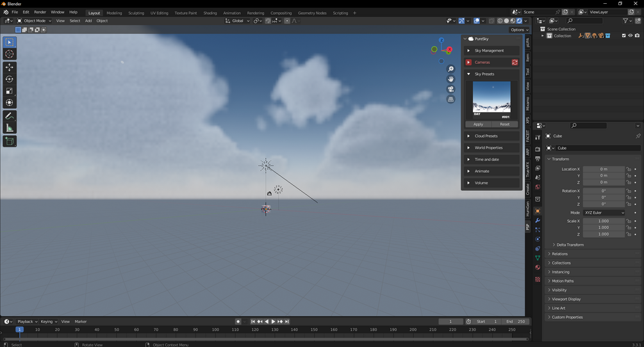Viewport: 644px width, 347px height.
Task: Activate the Select Box tool
Action: [10, 42]
